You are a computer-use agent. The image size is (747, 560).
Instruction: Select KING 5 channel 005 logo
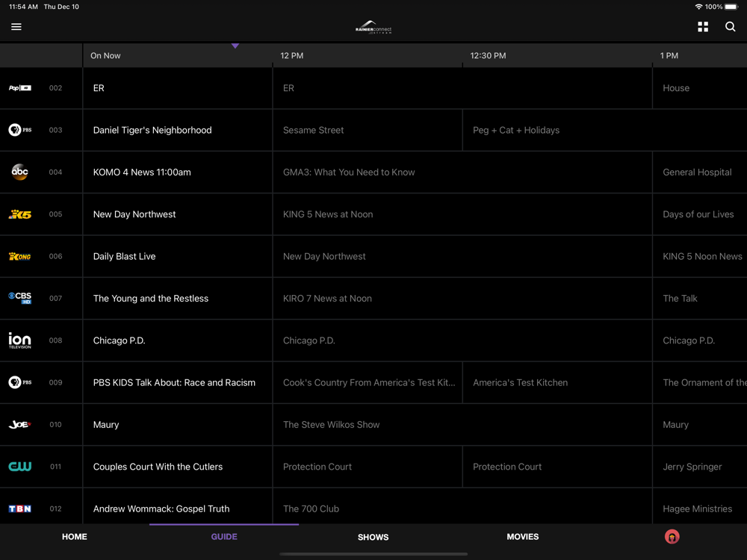pos(20,214)
